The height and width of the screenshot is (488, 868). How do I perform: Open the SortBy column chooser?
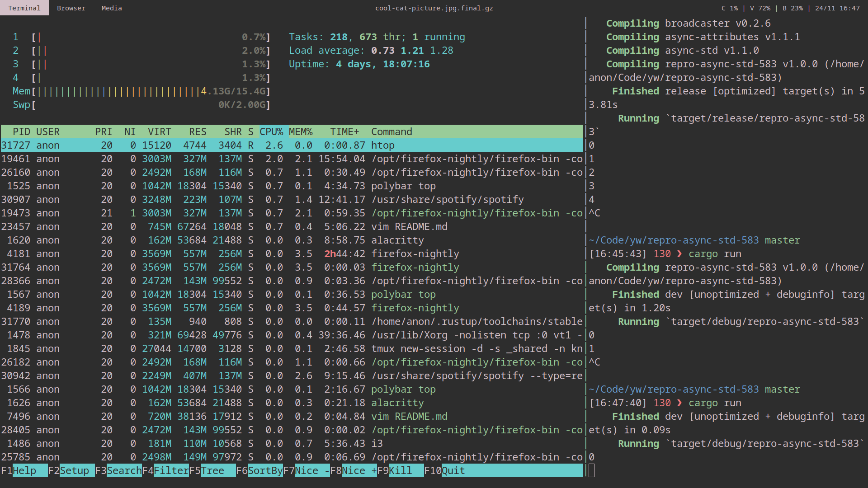click(260, 470)
